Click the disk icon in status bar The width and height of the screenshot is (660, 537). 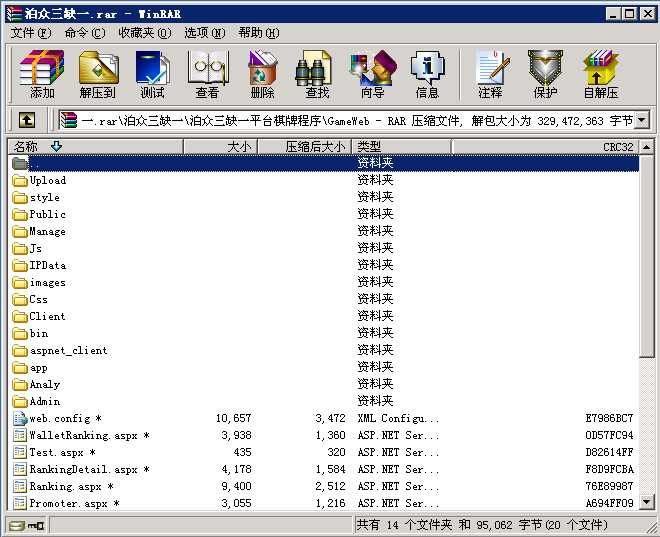(18, 526)
